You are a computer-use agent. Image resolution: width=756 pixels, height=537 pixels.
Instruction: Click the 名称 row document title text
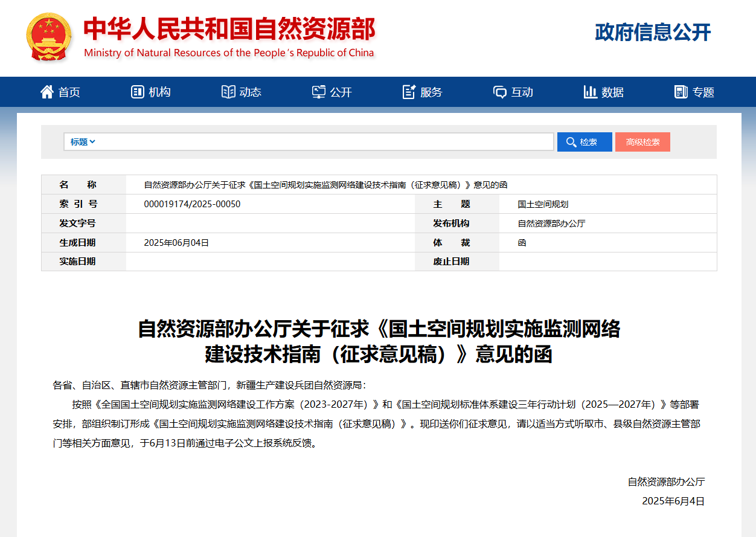click(325, 185)
